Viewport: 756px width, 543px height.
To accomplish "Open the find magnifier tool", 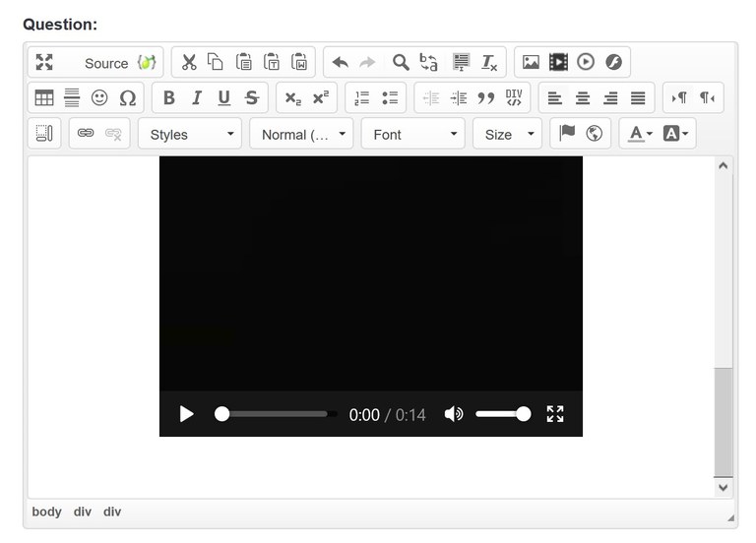I will coord(401,62).
